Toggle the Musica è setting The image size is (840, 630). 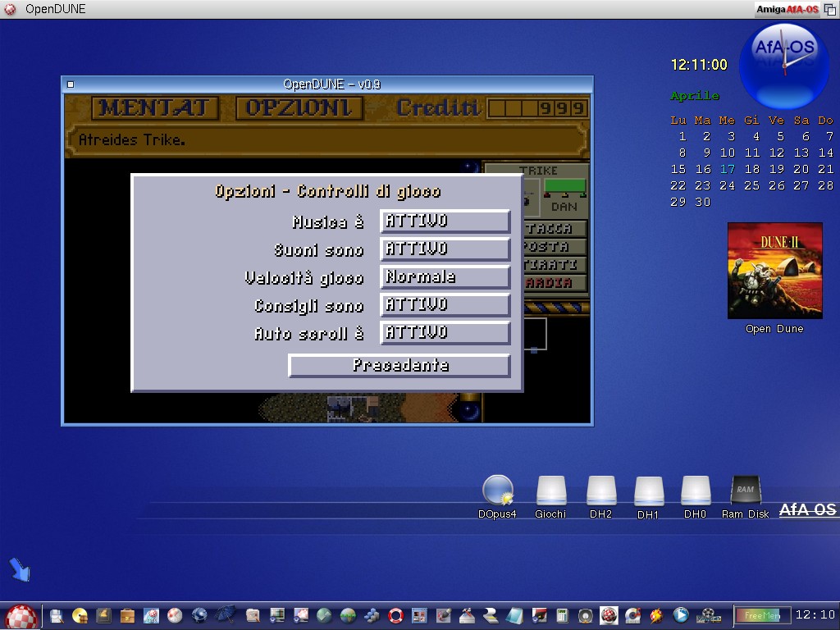pos(445,221)
